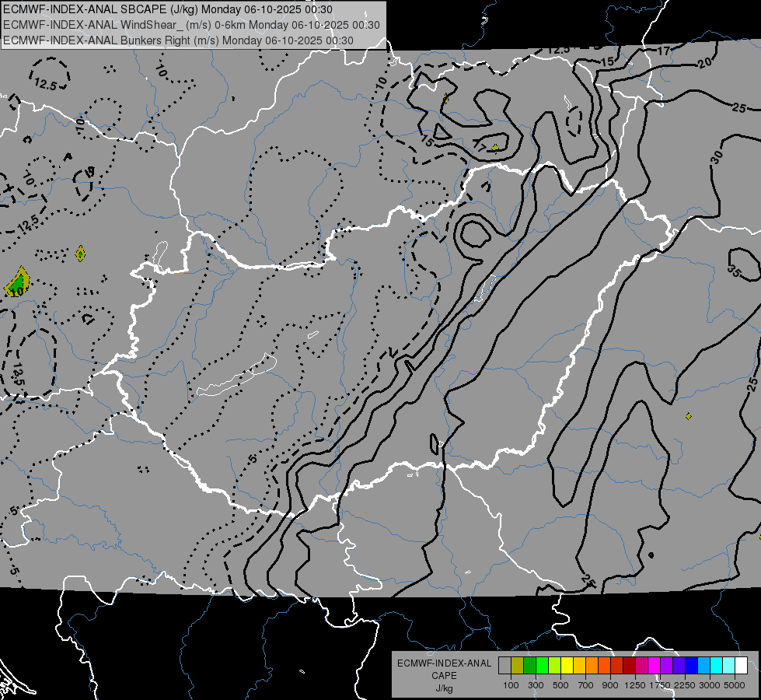Click the olive swatch in CAPE legend
Image resolution: width=761 pixels, height=700 pixels.
[x=518, y=665]
